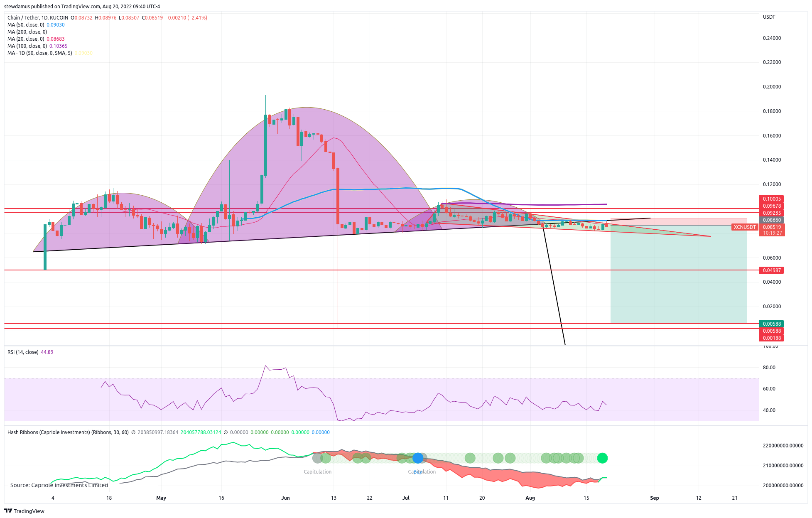Click the blue Buy signal dot

418,458
